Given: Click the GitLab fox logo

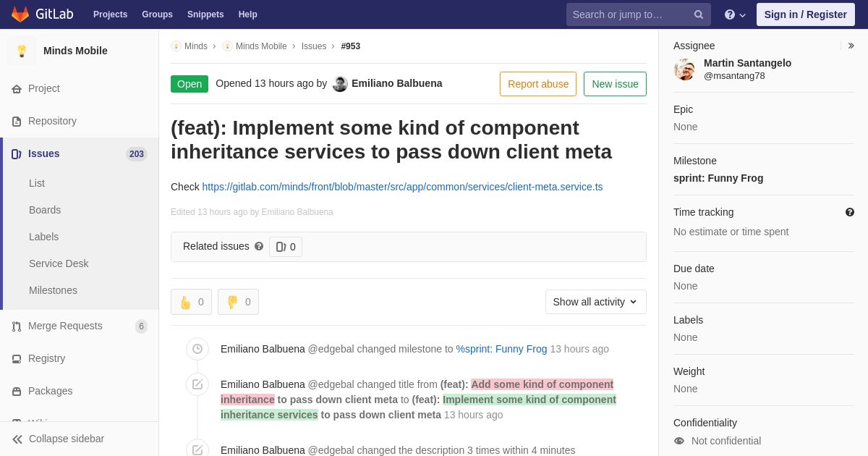Looking at the screenshot, I should coord(20,14).
